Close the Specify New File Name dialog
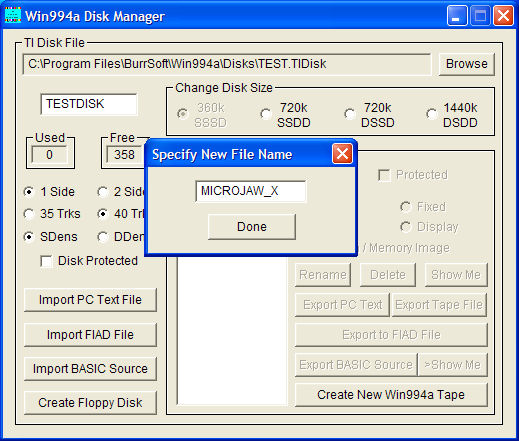 342,154
